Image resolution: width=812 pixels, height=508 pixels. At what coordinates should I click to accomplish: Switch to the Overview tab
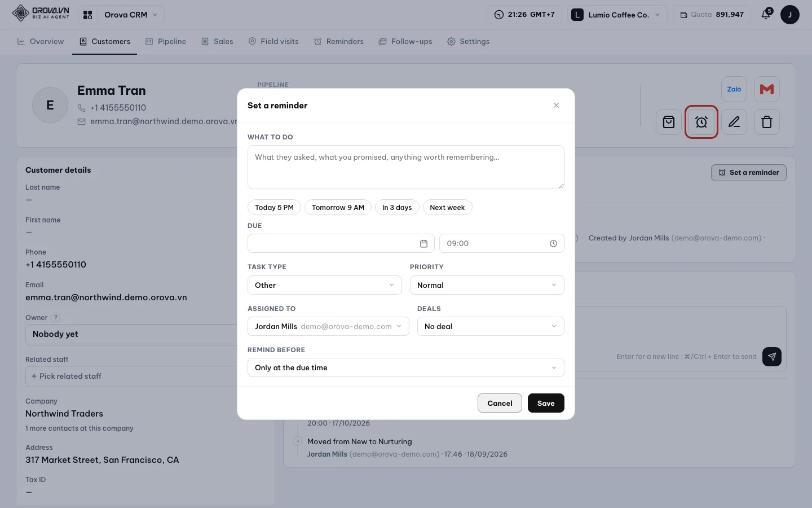[x=41, y=42]
